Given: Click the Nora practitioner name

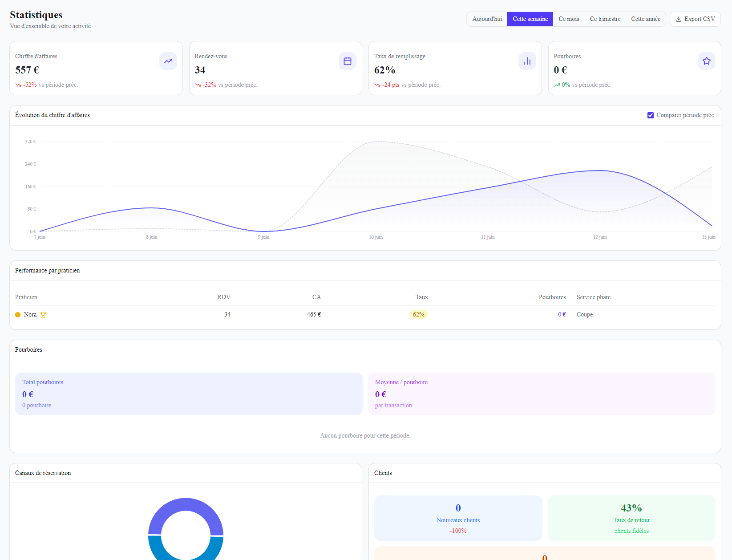Looking at the screenshot, I should point(30,315).
